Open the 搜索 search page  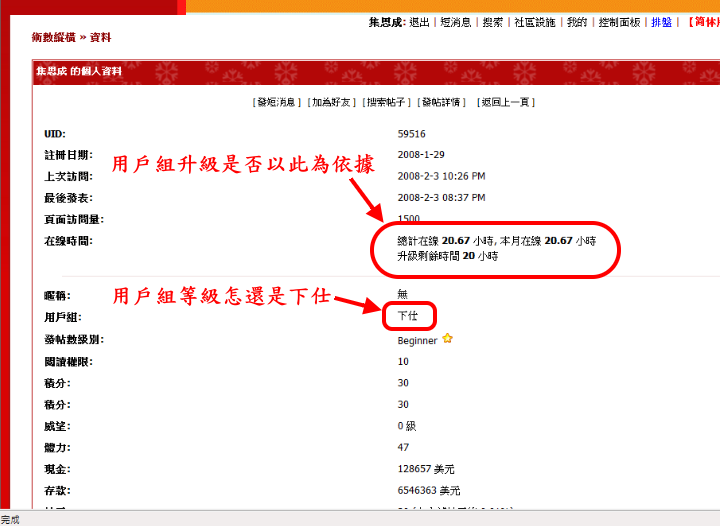click(x=492, y=22)
